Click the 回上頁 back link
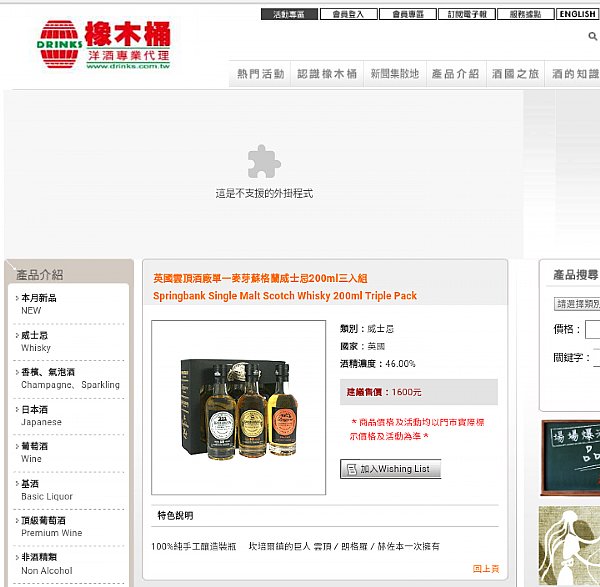Image resolution: width=600 pixels, height=587 pixels. (486, 569)
